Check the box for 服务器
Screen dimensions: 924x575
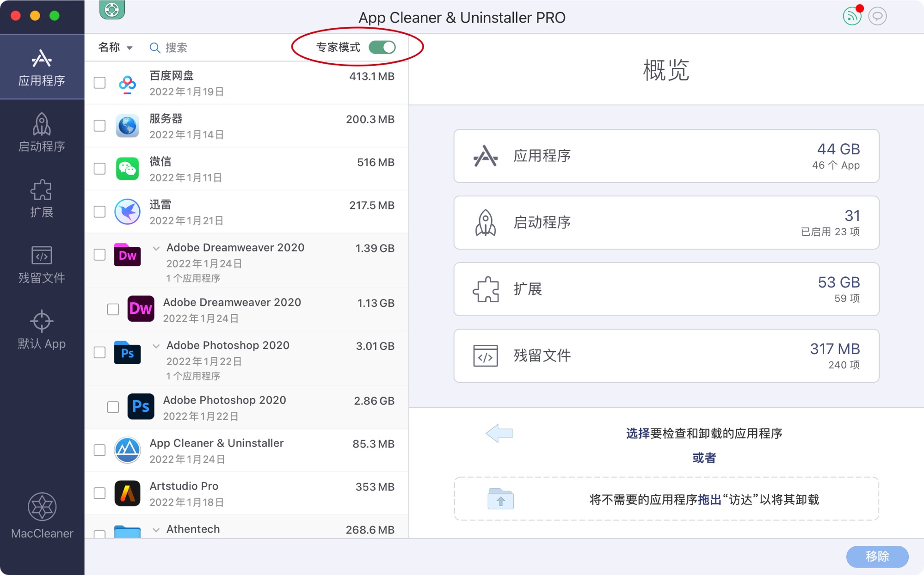click(x=99, y=126)
